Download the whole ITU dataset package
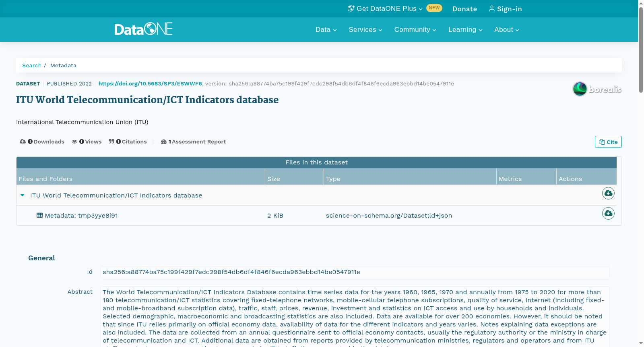This screenshot has height=347, width=644. (608, 193)
